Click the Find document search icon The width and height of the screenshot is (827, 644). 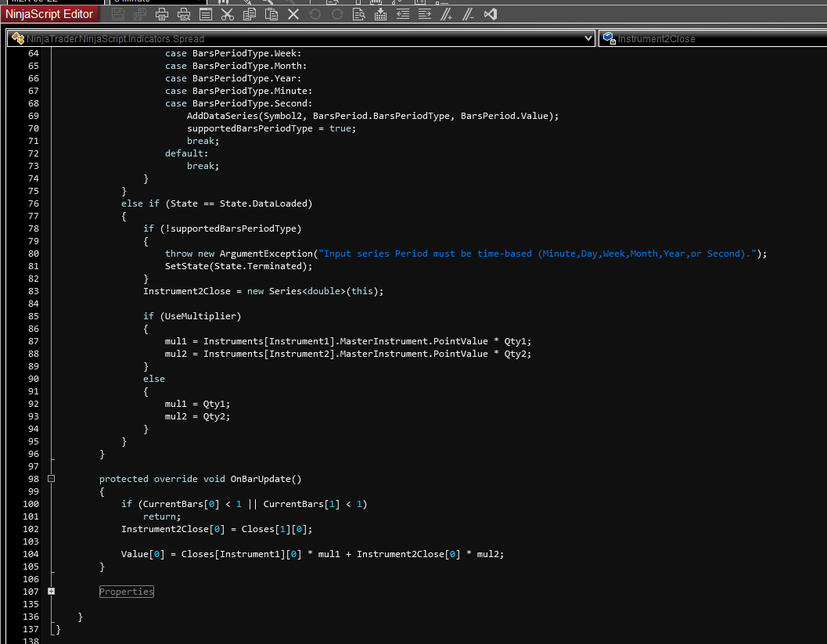click(x=358, y=14)
